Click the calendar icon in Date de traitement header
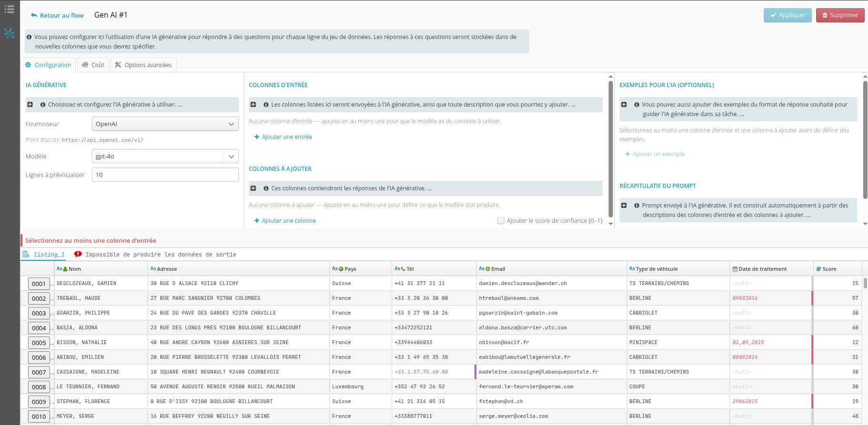The height and width of the screenshot is (425, 868). click(735, 269)
